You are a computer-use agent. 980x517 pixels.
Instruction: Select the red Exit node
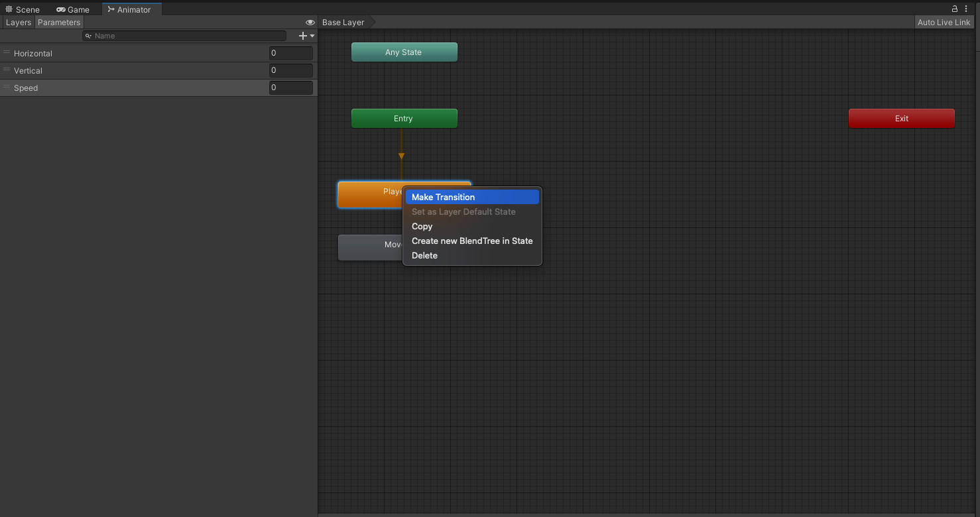(x=901, y=119)
